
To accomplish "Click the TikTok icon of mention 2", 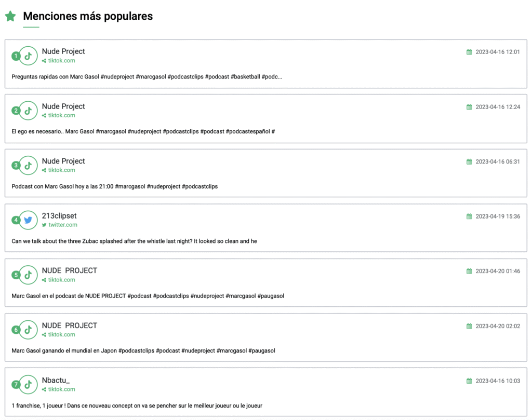I will click(29, 111).
